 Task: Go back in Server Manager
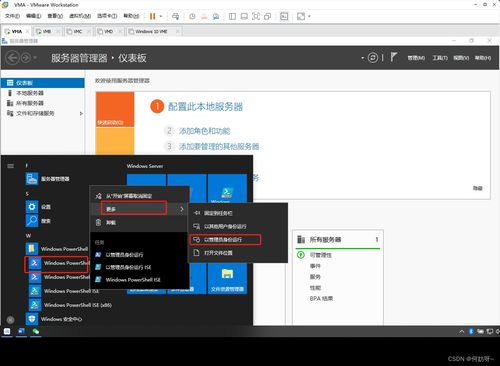pyautogui.click(x=12, y=58)
